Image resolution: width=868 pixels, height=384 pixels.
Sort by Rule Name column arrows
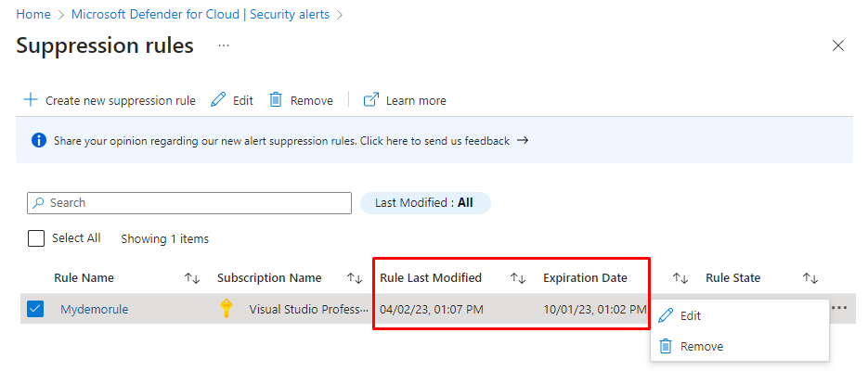coord(192,278)
